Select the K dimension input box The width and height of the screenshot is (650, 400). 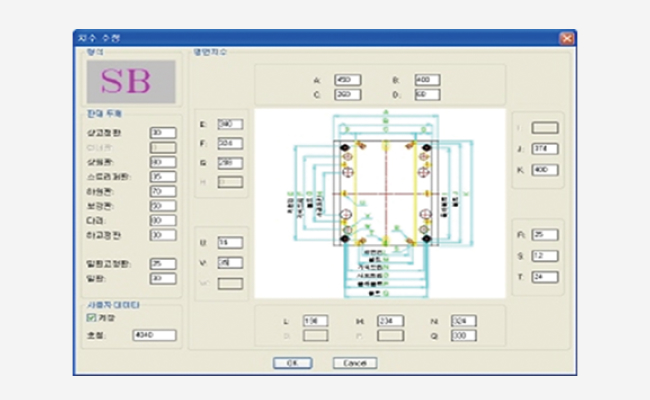click(545, 170)
